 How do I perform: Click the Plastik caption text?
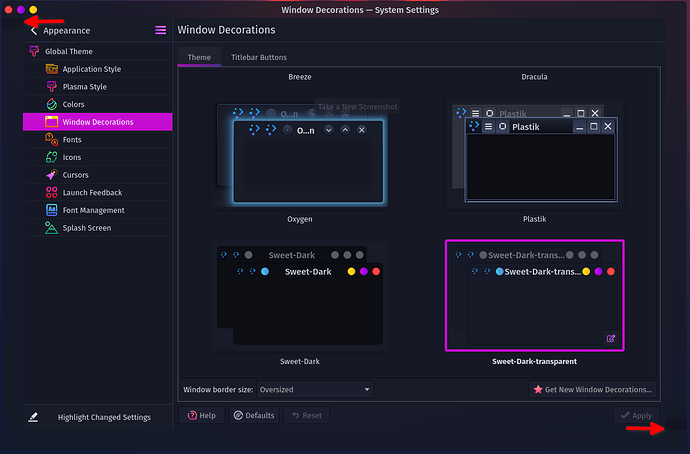(534, 219)
